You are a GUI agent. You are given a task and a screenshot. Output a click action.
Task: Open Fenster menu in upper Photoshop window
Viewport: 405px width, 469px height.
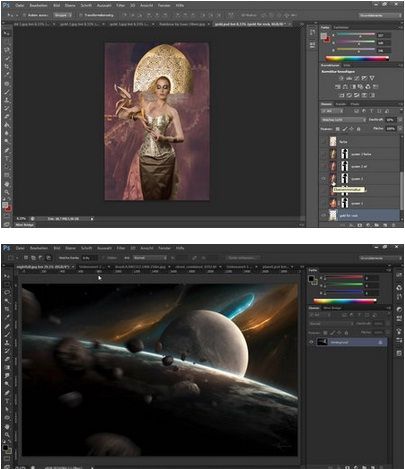164,6
